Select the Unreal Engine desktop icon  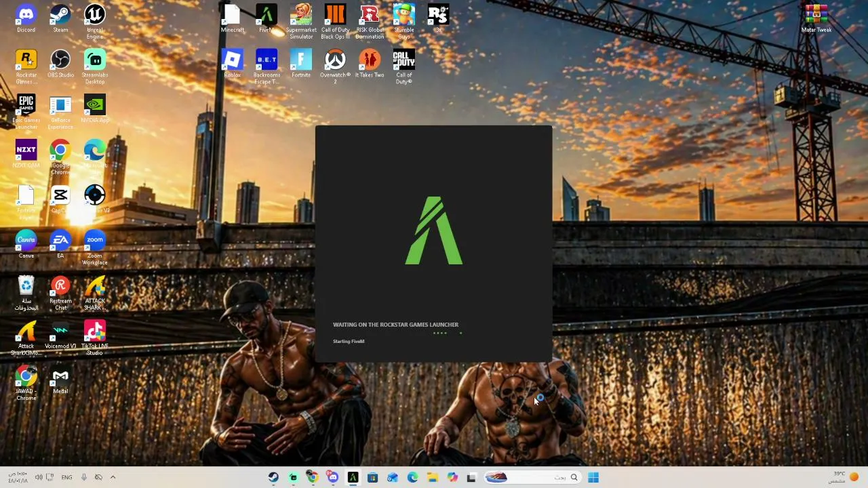click(95, 22)
